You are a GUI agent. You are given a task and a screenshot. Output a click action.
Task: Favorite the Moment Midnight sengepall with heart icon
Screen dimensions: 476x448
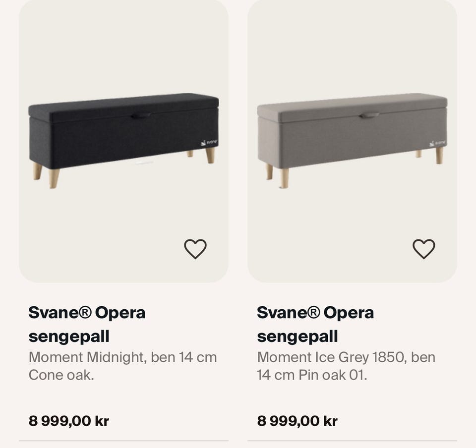(x=195, y=249)
